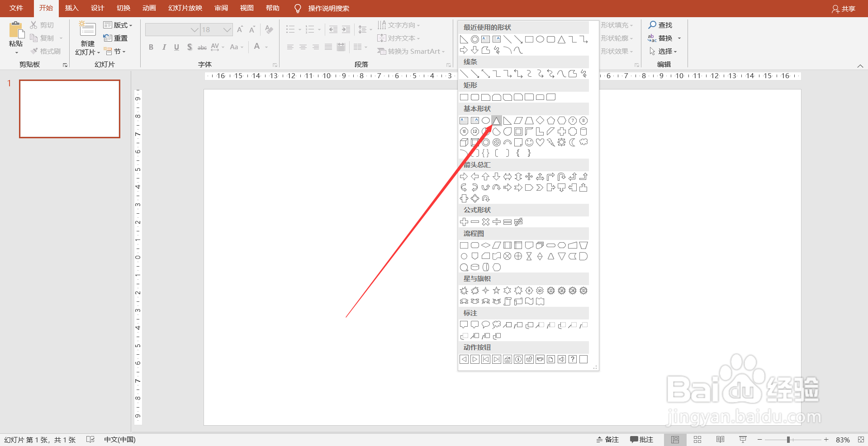Viewport: 868px width, 446px height.
Task: Choose the diamond shape in 基本形状
Action: (x=540, y=121)
